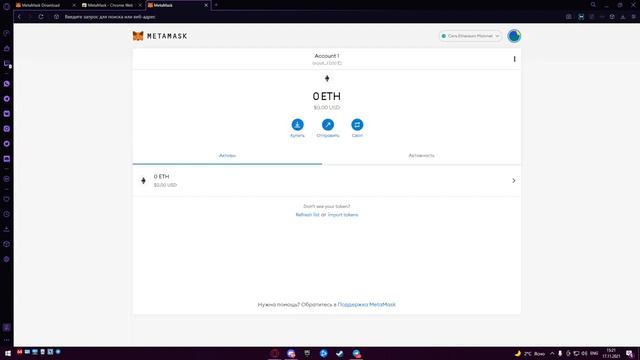Show hidden system tray icons
Image resolution: width=640 pixels, height=360 pixels.
552,353
